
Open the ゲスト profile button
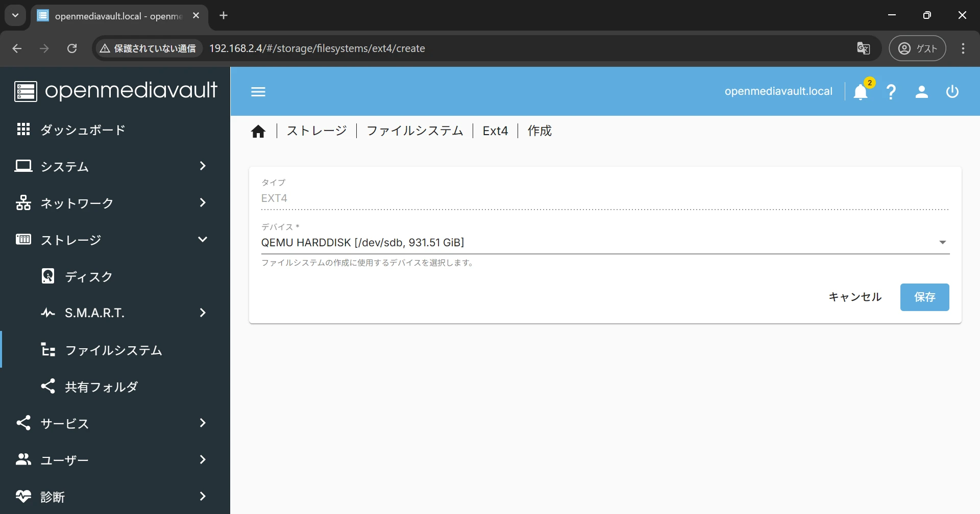(x=917, y=48)
